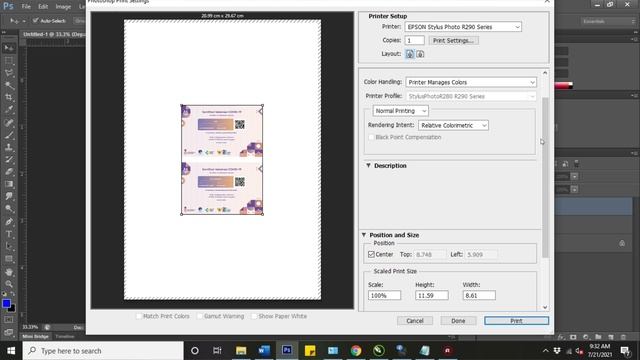The height and width of the screenshot is (360, 640).
Task: Toggle Show Paper White checkbox
Action: point(254,316)
